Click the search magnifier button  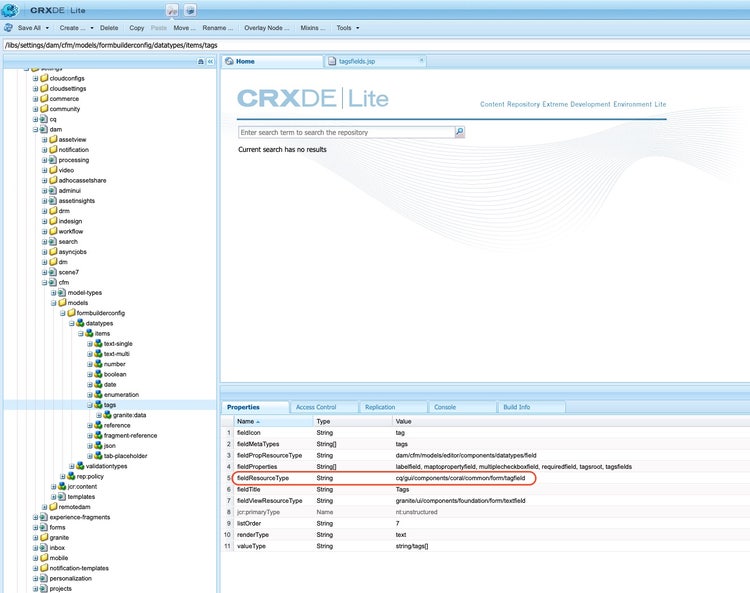[460, 132]
